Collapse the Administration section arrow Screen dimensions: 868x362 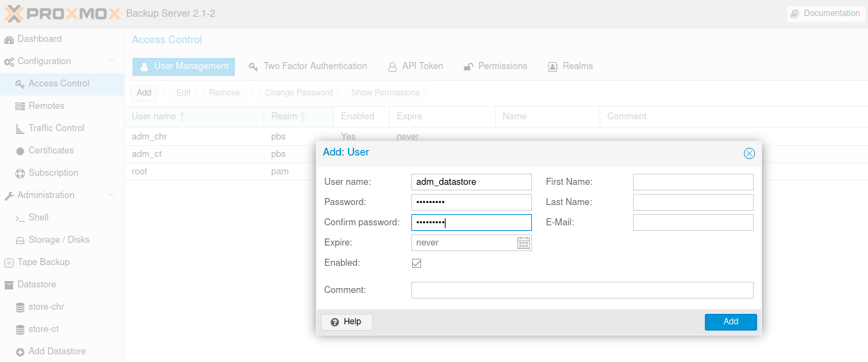110,195
